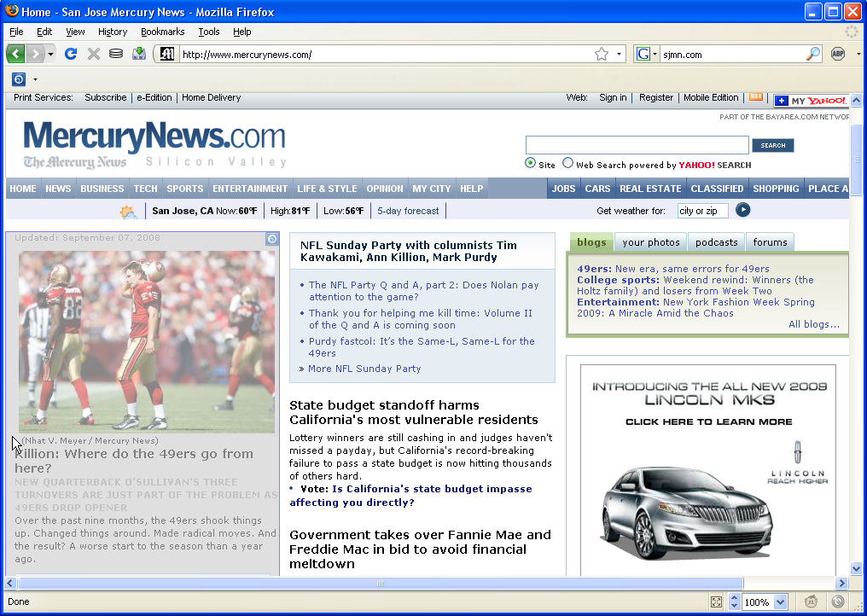This screenshot has width=867, height=616.
Task: Click the scroll right arrow of the horizontal scrollbar
Action: (841, 584)
